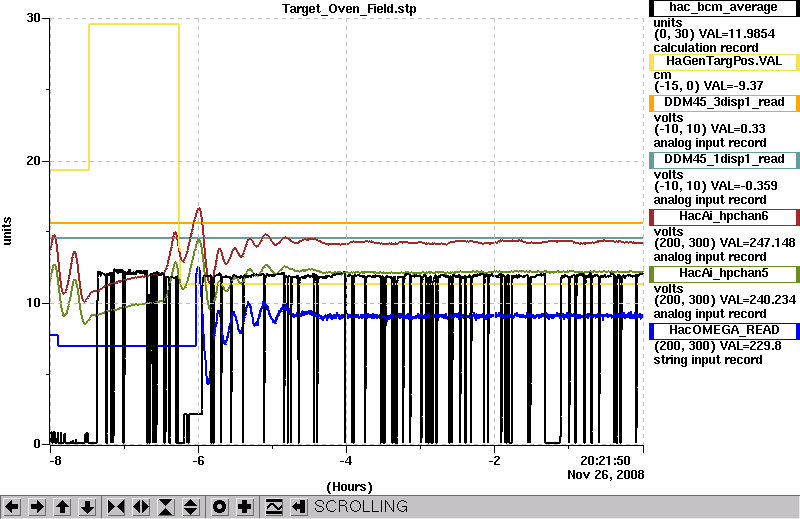Click the 'calculation record' label
This screenshot has width=800, height=519.
pos(706,48)
